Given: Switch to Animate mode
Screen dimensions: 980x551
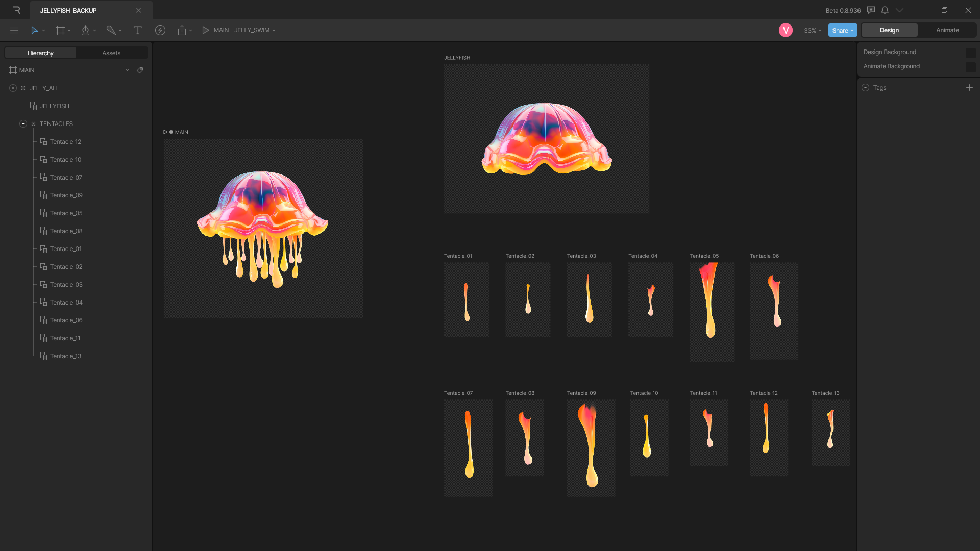Looking at the screenshot, I should click(x=947, y=30).
